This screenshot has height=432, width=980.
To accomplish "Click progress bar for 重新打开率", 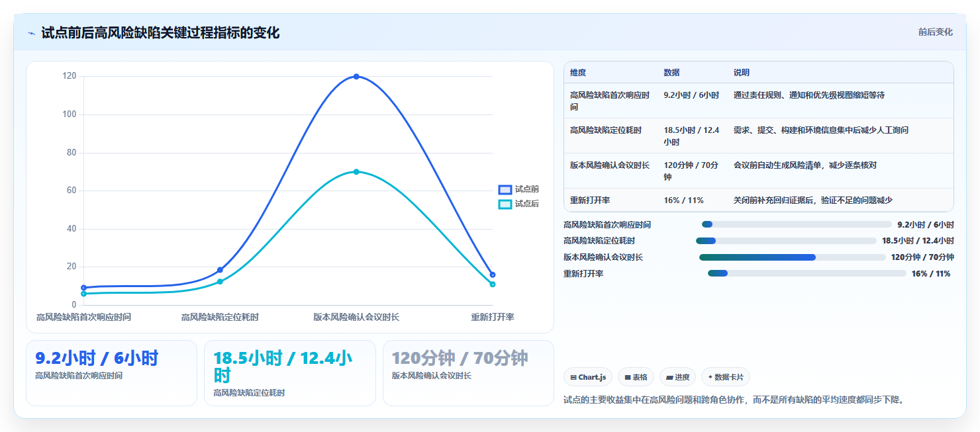I will pos(807,273).
